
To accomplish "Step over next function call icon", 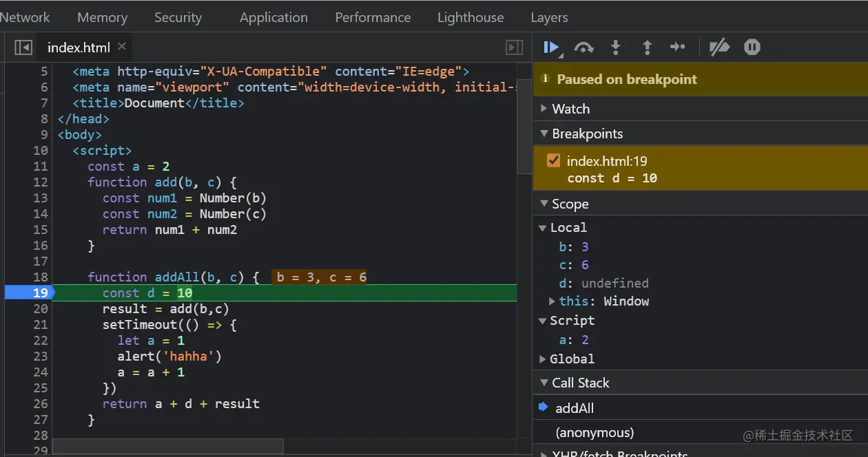I will 583,47.
